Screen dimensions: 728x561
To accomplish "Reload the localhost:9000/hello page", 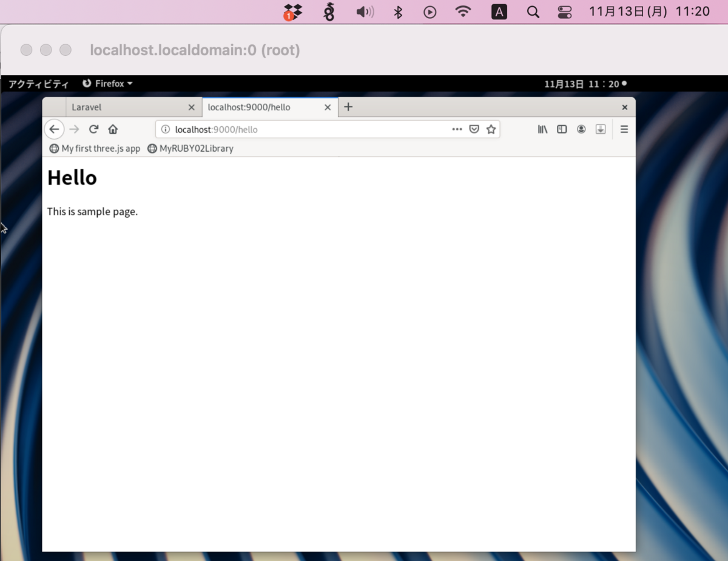I will coord(93,129).
